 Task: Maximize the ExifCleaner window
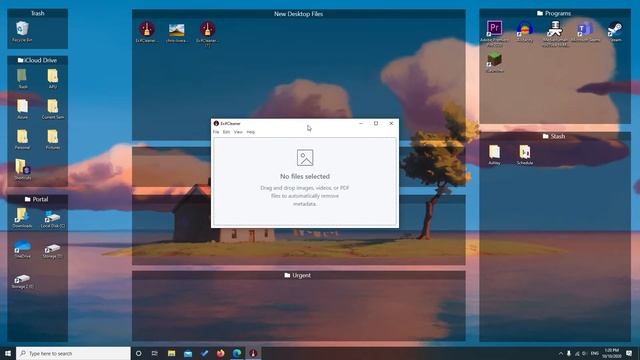376,123
